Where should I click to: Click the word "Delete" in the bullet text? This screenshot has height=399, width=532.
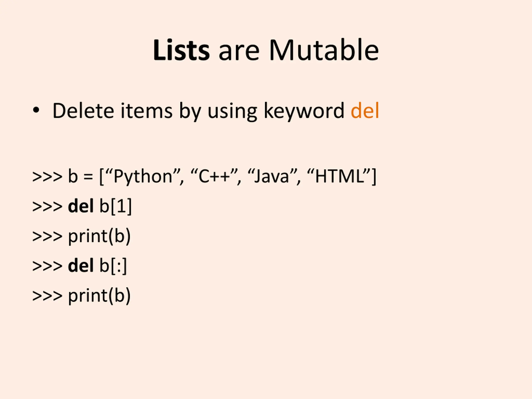pos(83,111)
